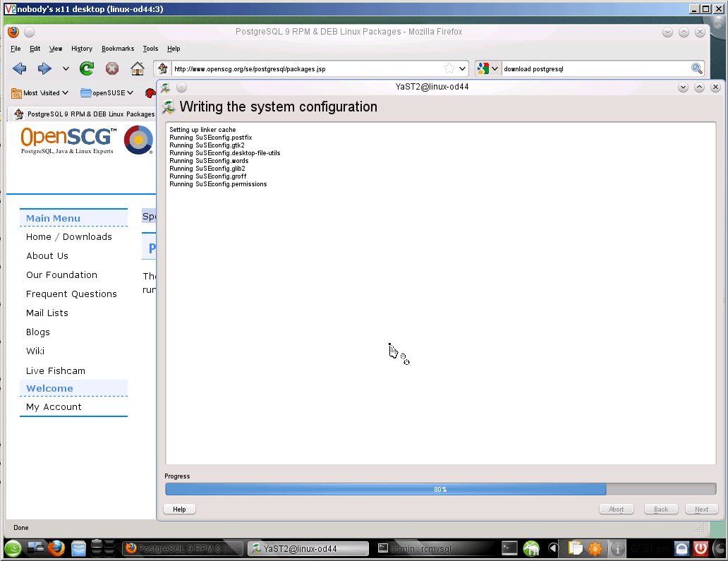Viewport: 728px width, 561px height.
Task: Open the My Account link
Action: 54,407
